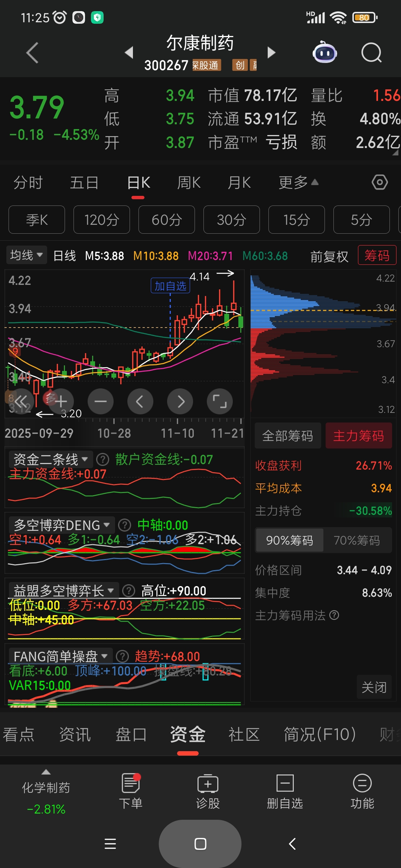The width and height of the screenshot is (401, 868).
Task: Switch to 月K chart tab
Action: click(239, 183)
